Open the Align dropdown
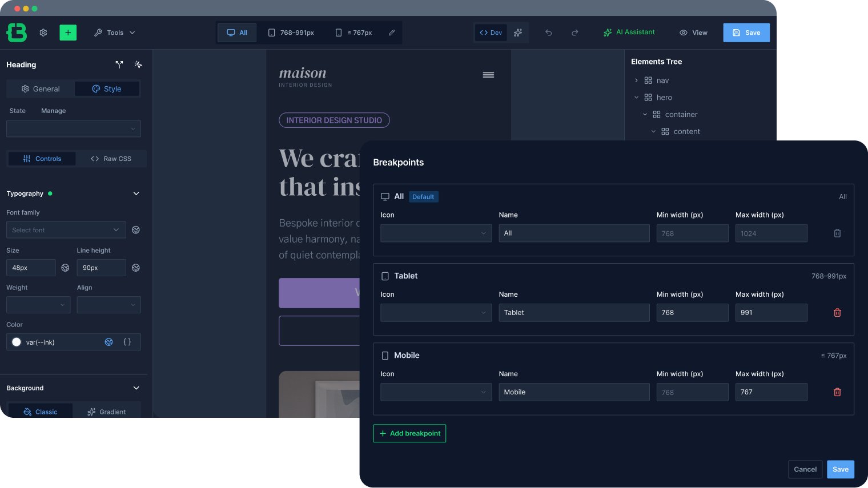 pyautogui.click(x=109, y=305)
